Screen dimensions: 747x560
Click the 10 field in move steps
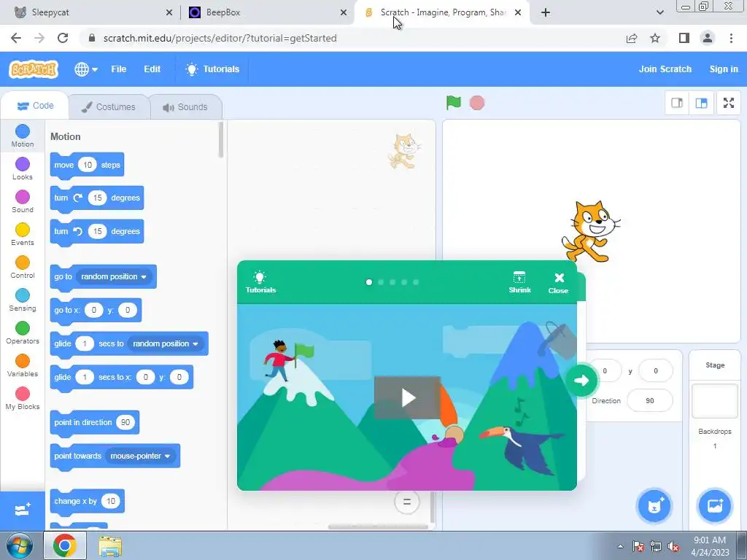[88, 165]
